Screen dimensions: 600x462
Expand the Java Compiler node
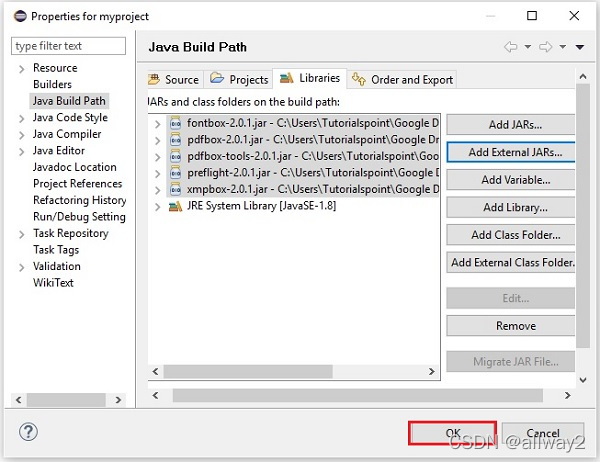pyautogui.click(x=22, y=135)
